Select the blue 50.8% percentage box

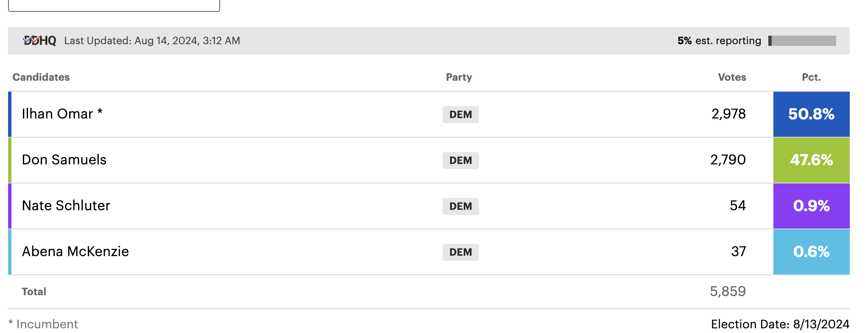811,114
